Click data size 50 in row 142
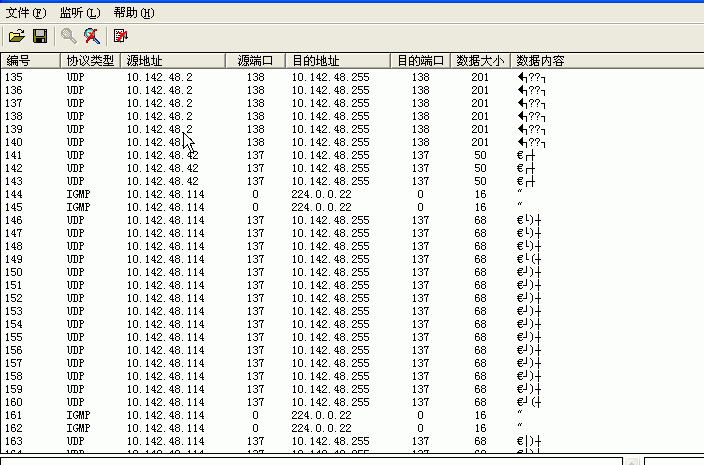This screenshot has height=465, width=704. 480,168
